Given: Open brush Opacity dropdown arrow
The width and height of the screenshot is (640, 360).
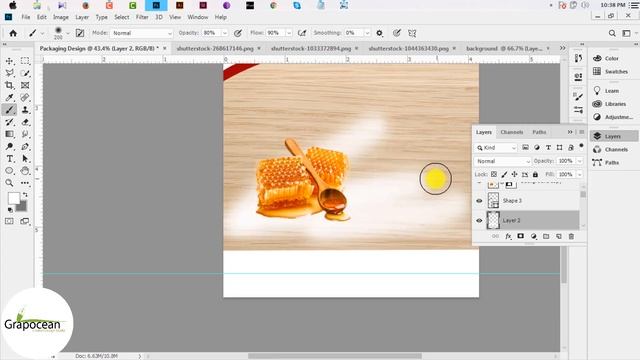Looking at the screenshot, I should [x=224, y=33].
